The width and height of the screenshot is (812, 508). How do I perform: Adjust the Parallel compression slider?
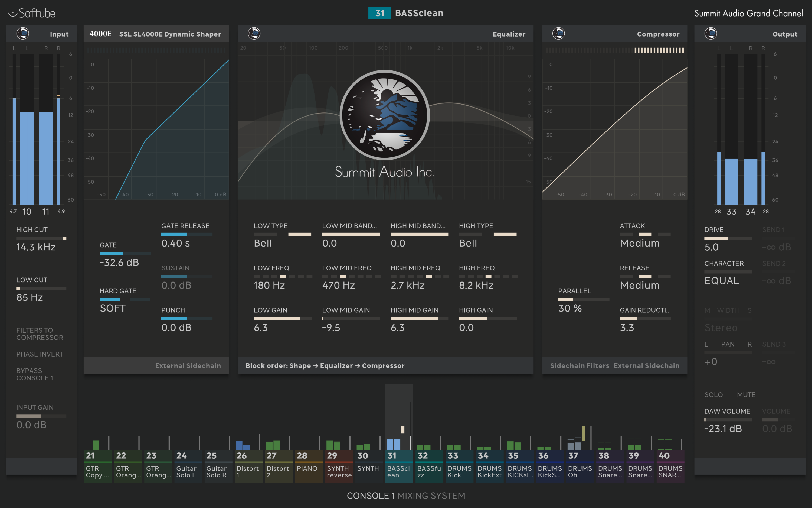coord(584,299)
